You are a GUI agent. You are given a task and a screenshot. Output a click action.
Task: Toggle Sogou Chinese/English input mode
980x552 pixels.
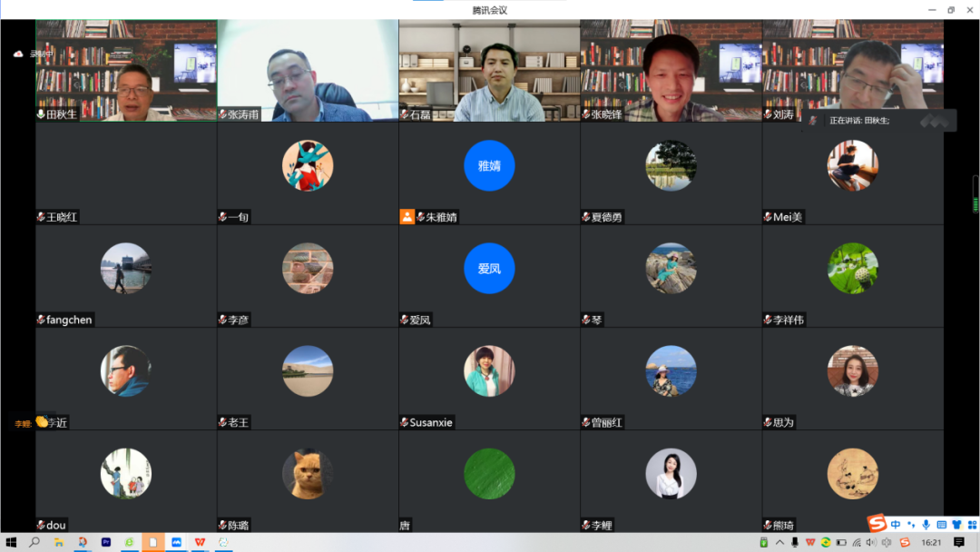click(x=896, y=525)
